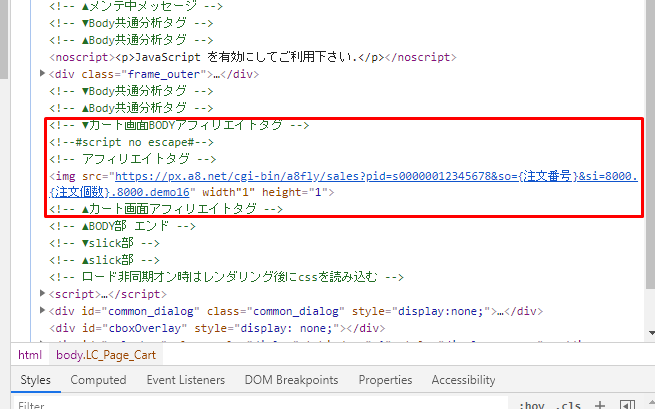This screenshot has height=409, width=655.
Task: Select the "▼カート画面BODYアフィリエイトタグ" comment
Action: [x=179, y=125]
